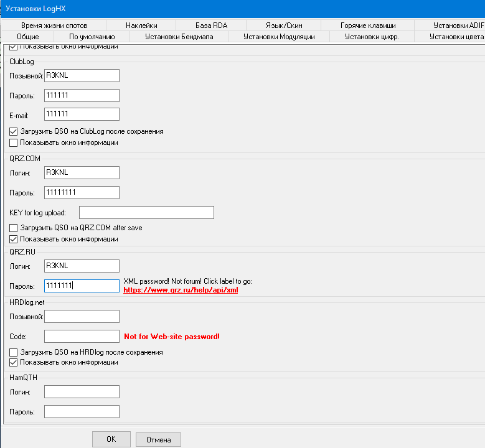Click the ClubLog E-mail field
The height and width of the screenshot is (448, 485).
coord(82,114)
